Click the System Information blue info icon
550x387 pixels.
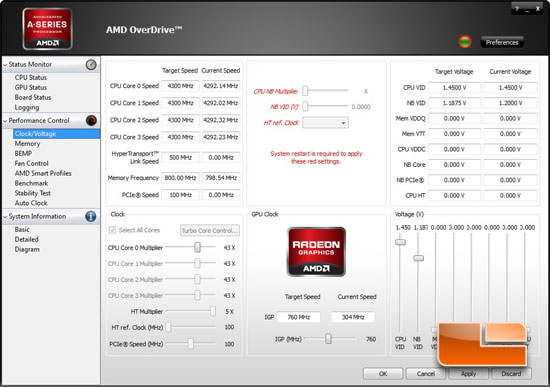click(90, 216)
